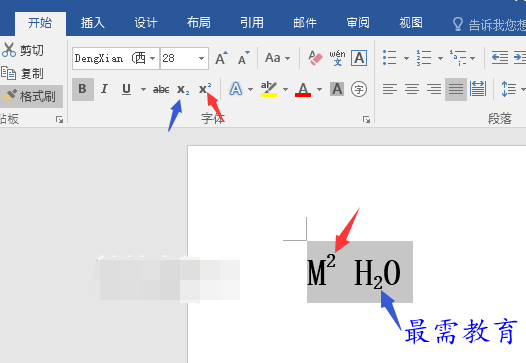Toggle character shading icon

tap(337, 89)
